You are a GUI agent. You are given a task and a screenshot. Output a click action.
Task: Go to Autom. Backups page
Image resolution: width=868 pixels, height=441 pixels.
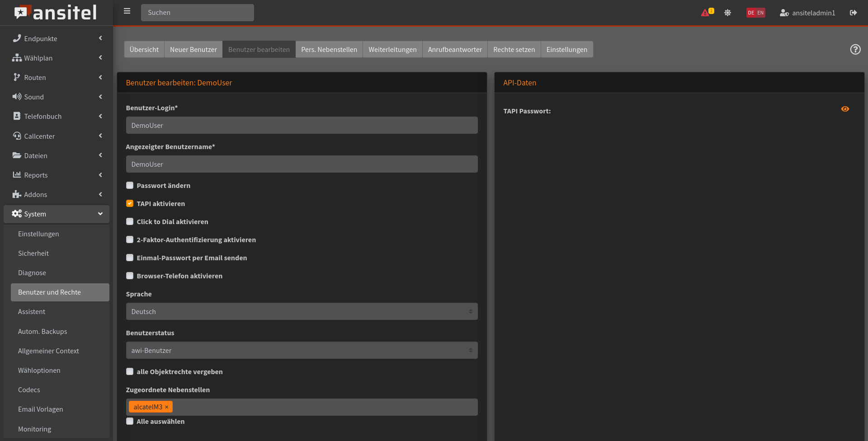[42, 332]
